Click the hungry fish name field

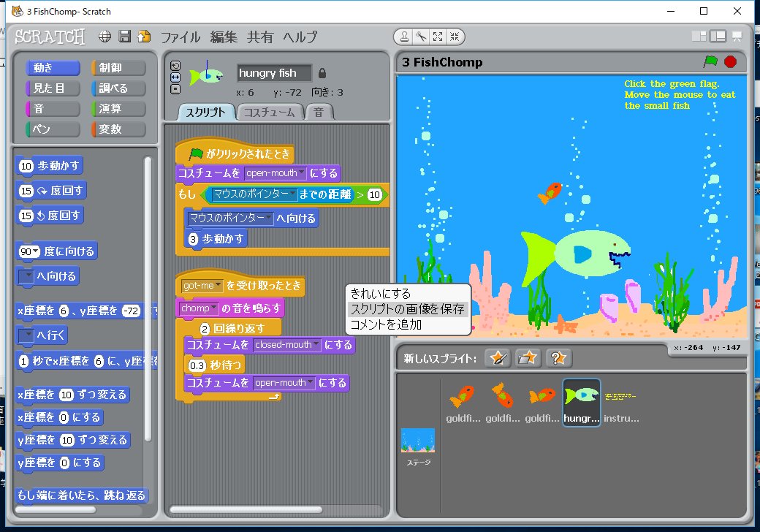pos(274,73)
